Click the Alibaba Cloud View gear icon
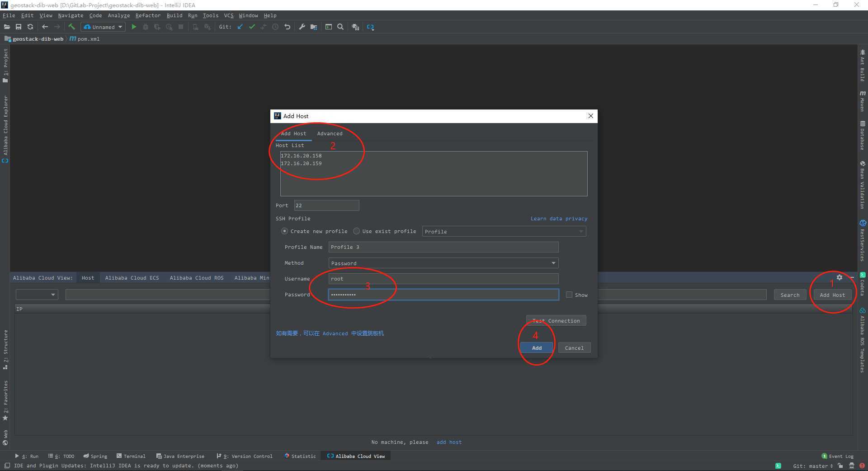868x471 pixels. (x=840, y=277)
